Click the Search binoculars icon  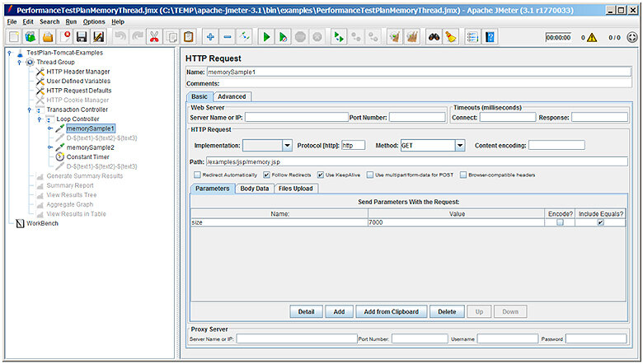point(434,37)
